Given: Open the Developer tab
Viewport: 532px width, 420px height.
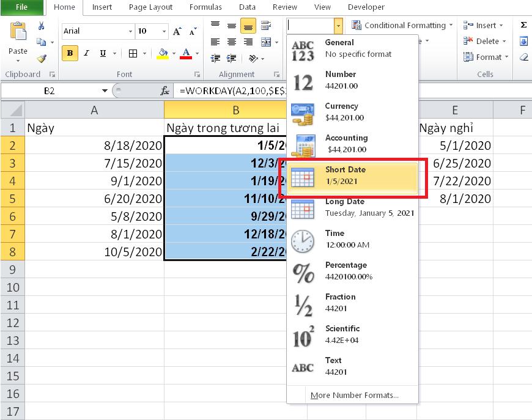Looking at the screenshot, I should [366, 7].
